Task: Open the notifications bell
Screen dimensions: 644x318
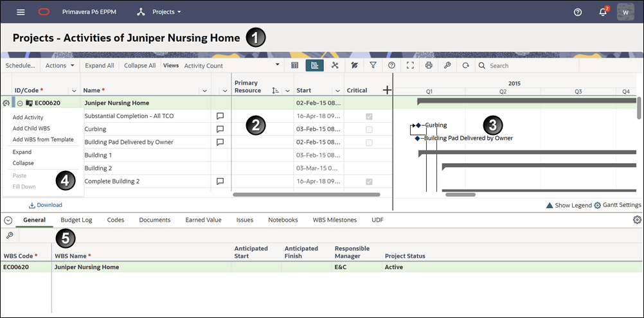Action: (603, 12)
